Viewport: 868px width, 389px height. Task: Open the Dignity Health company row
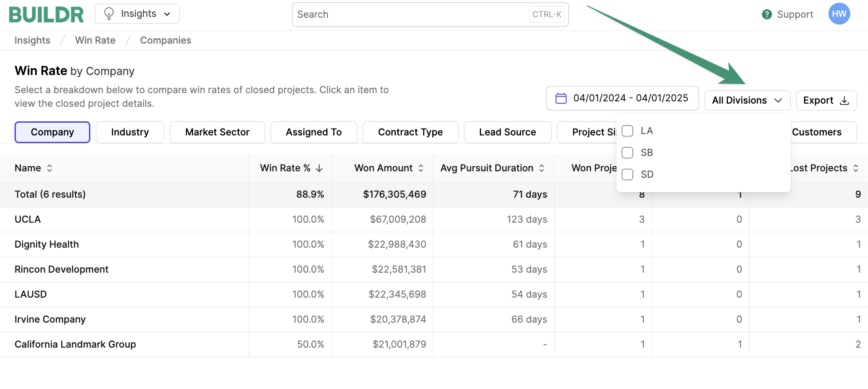tap(434, 244)
